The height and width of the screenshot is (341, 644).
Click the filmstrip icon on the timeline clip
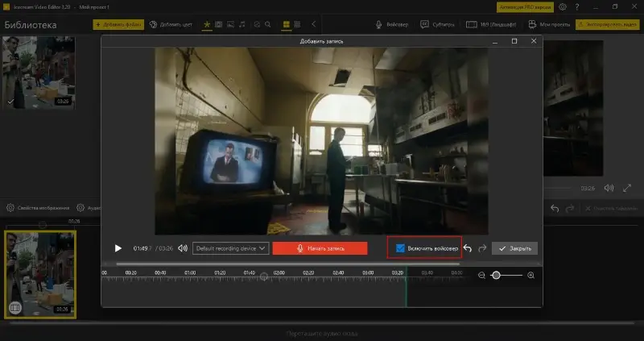tap(15, 307)
